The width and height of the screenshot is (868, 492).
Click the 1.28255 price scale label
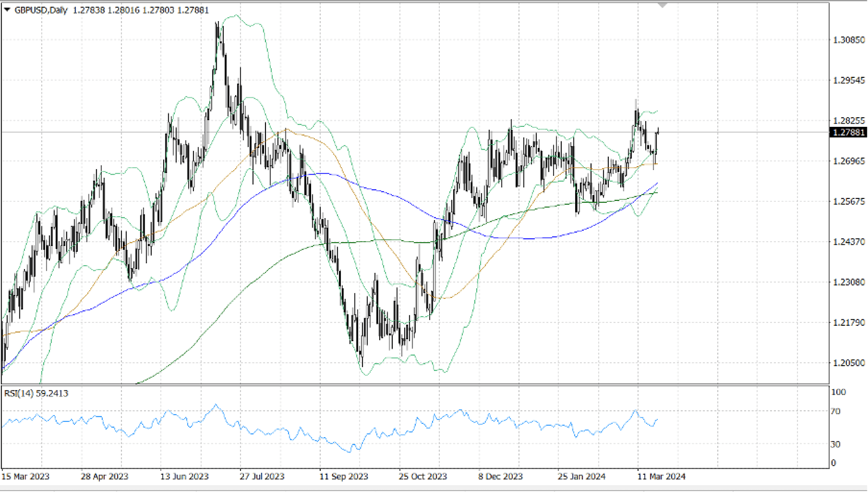point(849,120)
